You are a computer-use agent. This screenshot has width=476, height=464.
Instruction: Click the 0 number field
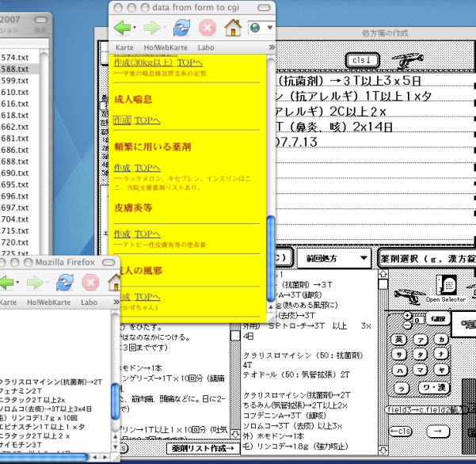417,321
